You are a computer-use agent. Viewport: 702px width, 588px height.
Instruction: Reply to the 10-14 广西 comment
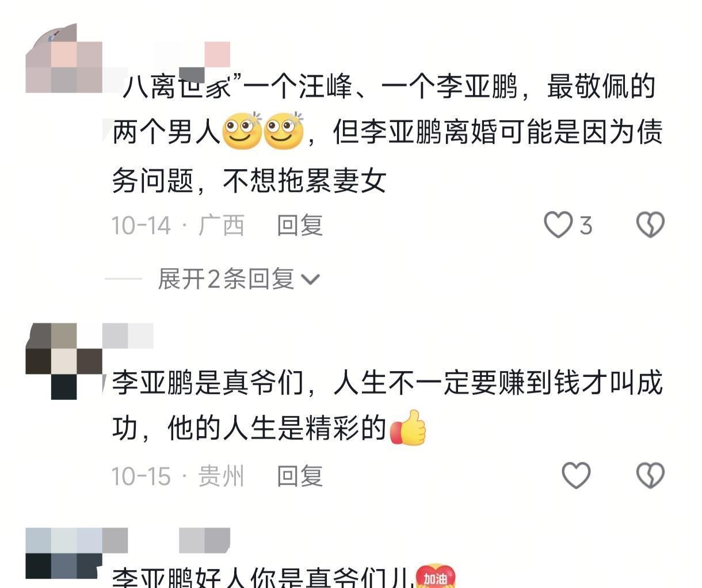tap(300, 225)
